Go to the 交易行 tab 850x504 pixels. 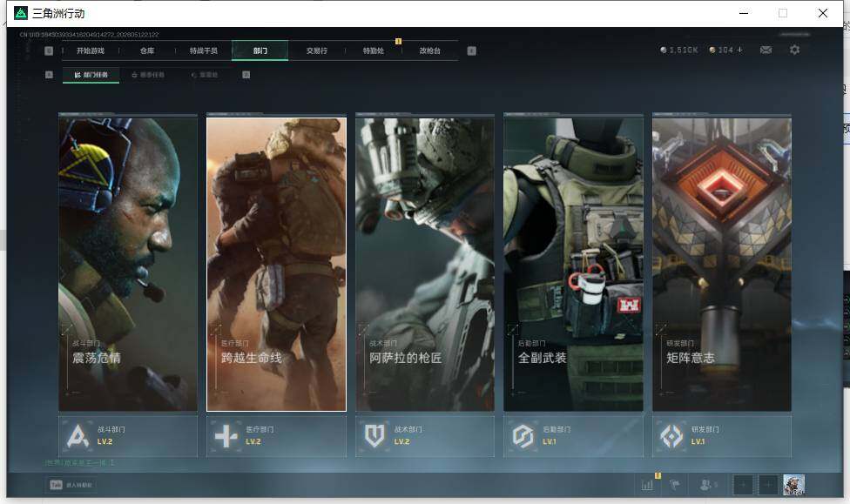[317, 51]
